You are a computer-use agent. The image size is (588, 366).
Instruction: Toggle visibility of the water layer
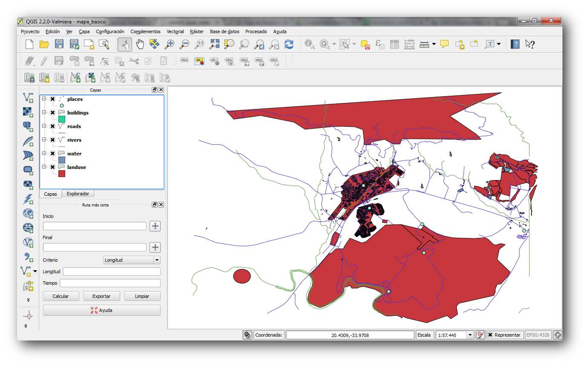click(x=52, y=154)
